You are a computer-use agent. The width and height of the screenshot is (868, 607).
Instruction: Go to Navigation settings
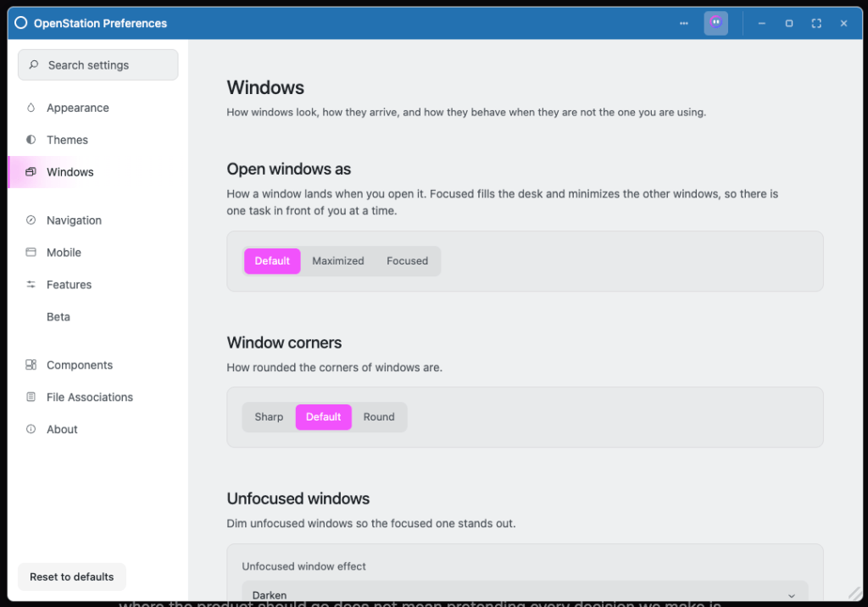coord(98,220)
